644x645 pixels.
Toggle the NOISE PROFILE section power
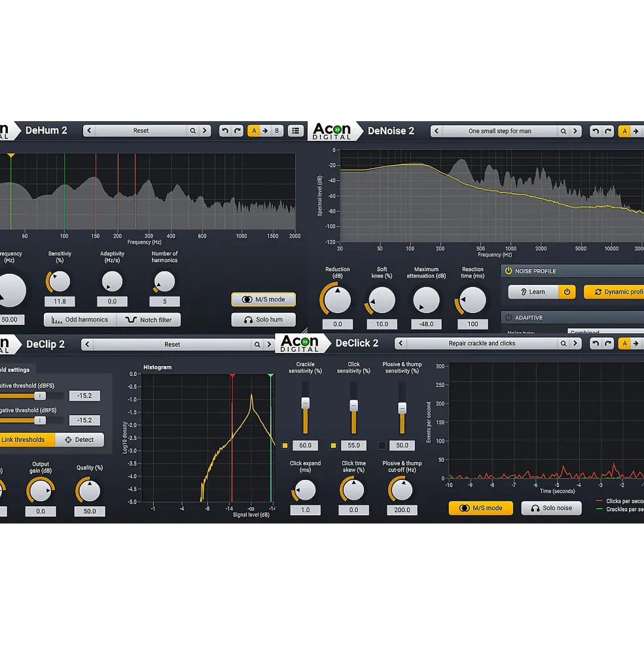click(x=509, y=270)
